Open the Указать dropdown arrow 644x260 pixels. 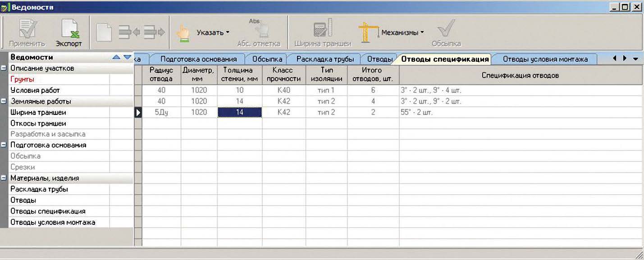click(228, 32)
